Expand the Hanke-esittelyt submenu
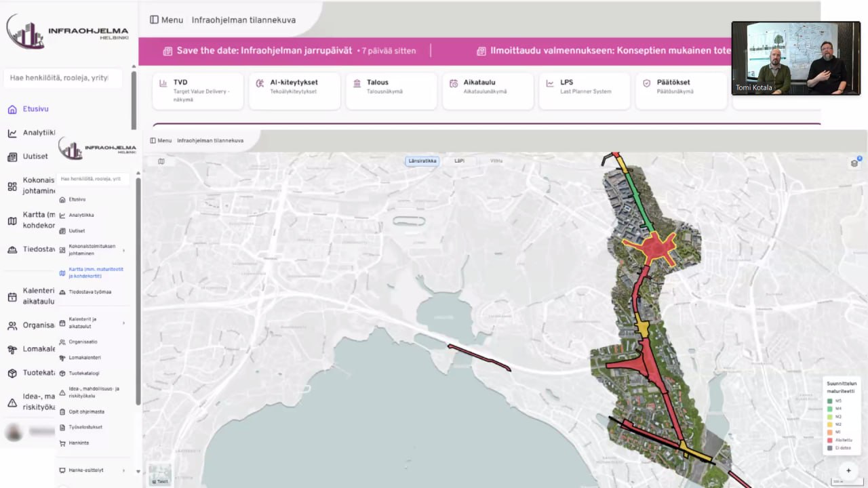The height and width of the screenshot is (488, 868). 123,470
